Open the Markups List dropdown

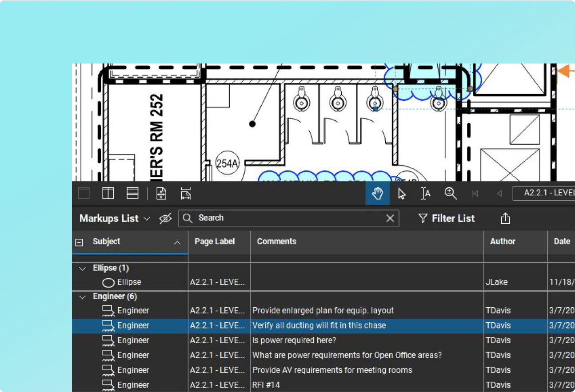[x=115, y=218]
